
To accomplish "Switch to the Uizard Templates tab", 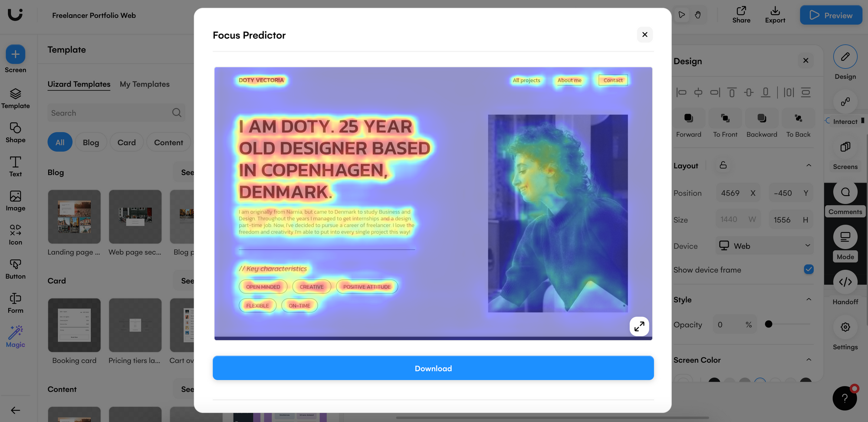I will click(79, 84).
